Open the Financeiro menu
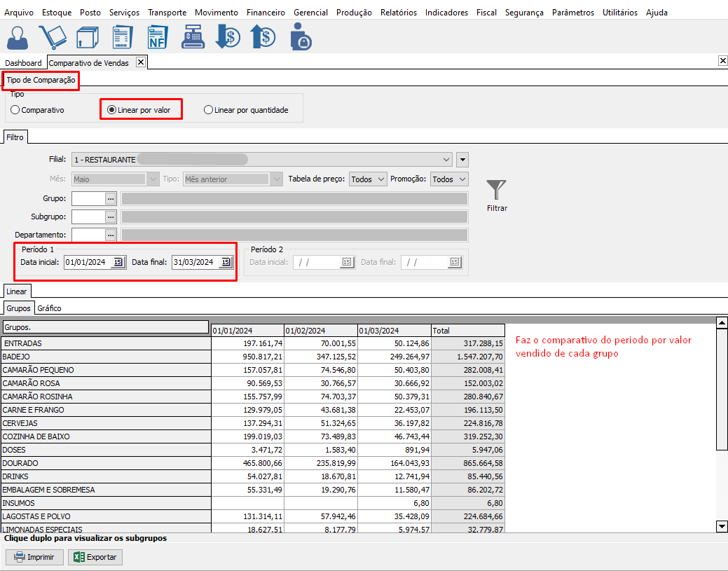Viewport: 728px width, 571px height. [266, 13]
